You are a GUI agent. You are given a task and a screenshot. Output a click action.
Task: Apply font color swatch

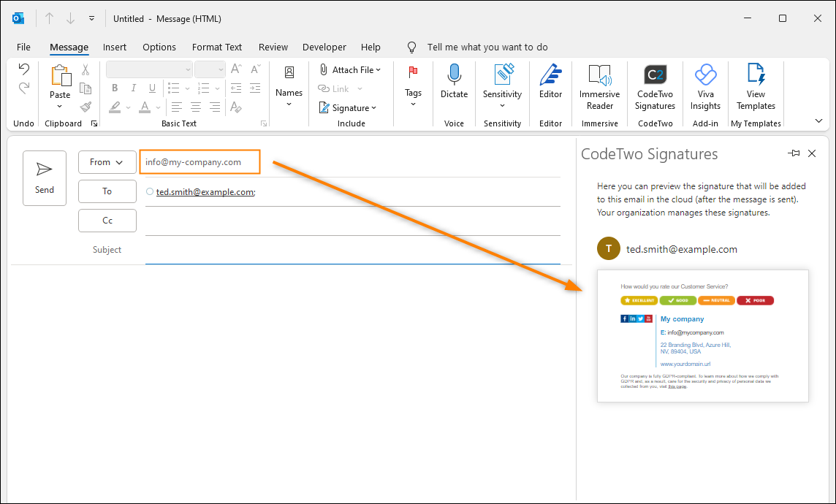tap(145, 107)
